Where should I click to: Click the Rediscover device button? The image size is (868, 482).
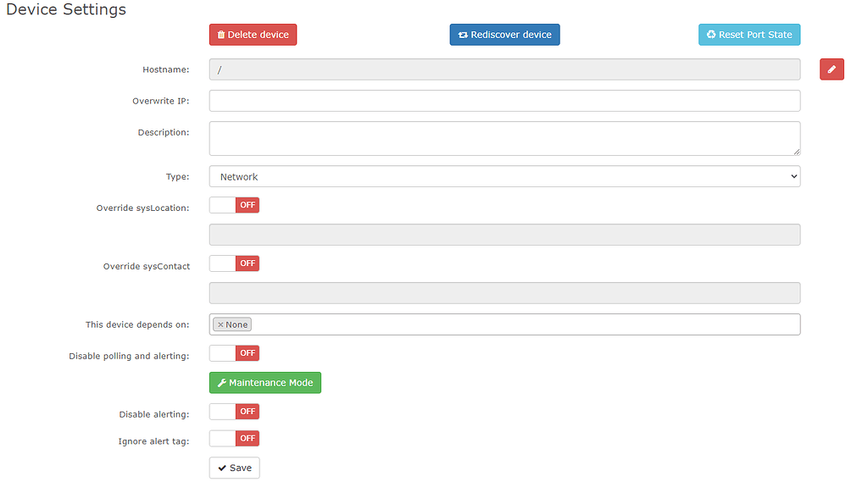point(504,35)
